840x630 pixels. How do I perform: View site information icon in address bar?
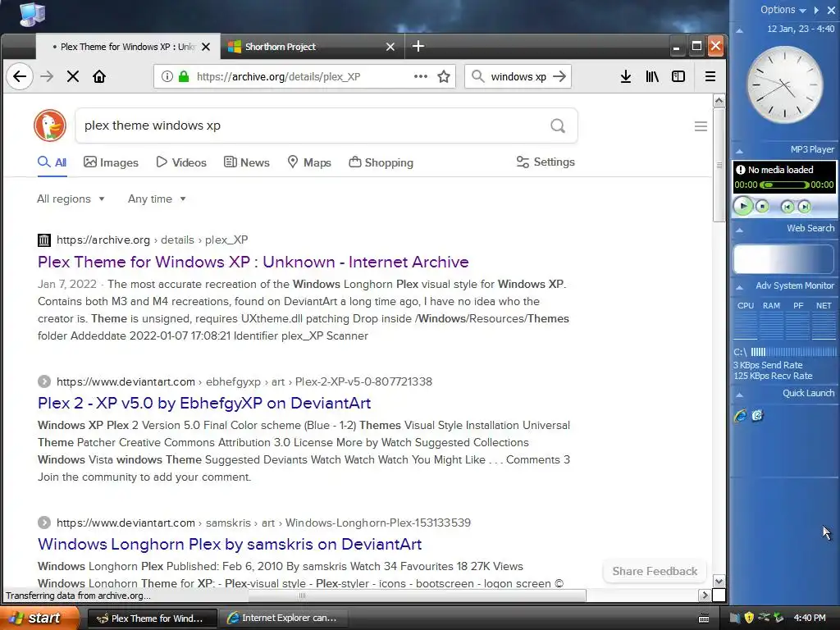[x=167, y=76]
